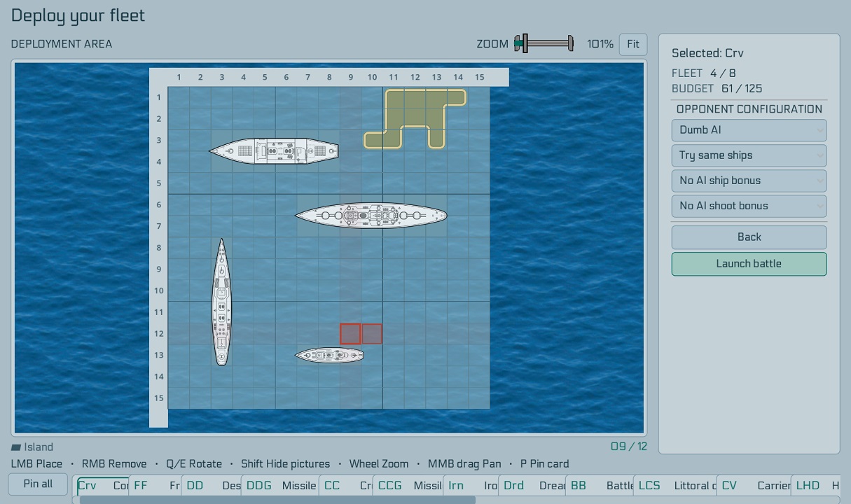This screenshot has width=851, height=504.
Task: Click the 'Shift Hide pictures' hint text
Action: (285, 464)
